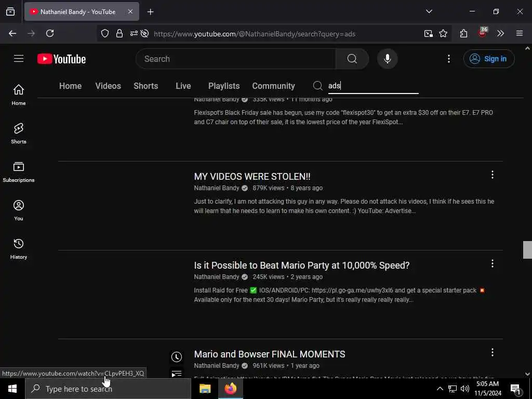Bookmark this page with the star
The width and height of the screenshot is (532, 399).
443,33
